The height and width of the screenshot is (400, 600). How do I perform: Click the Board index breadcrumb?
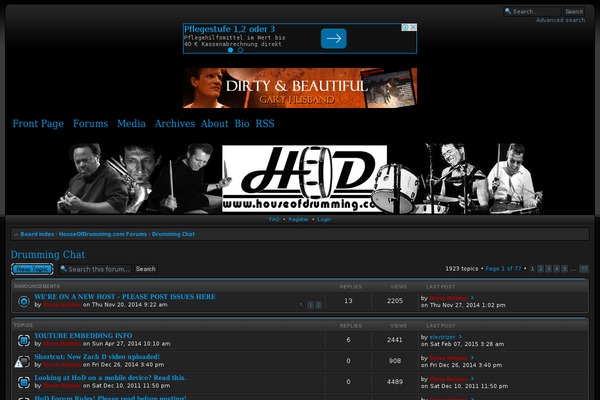point(37,234)
